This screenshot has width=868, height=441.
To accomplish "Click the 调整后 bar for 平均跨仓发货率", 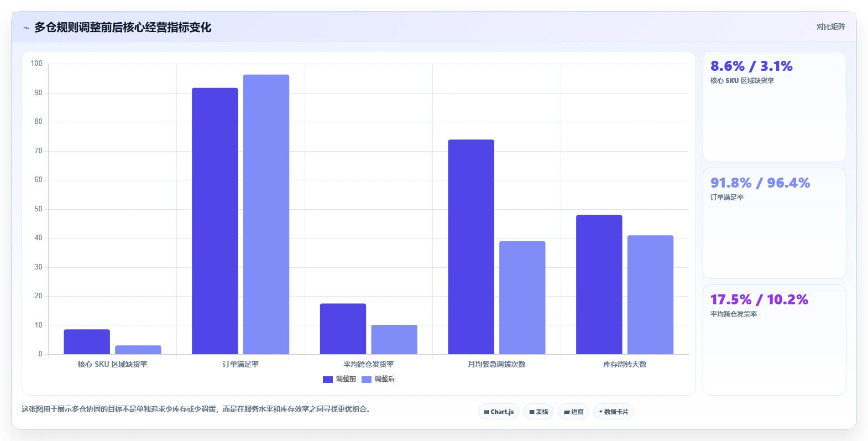I will pos(394,339).
